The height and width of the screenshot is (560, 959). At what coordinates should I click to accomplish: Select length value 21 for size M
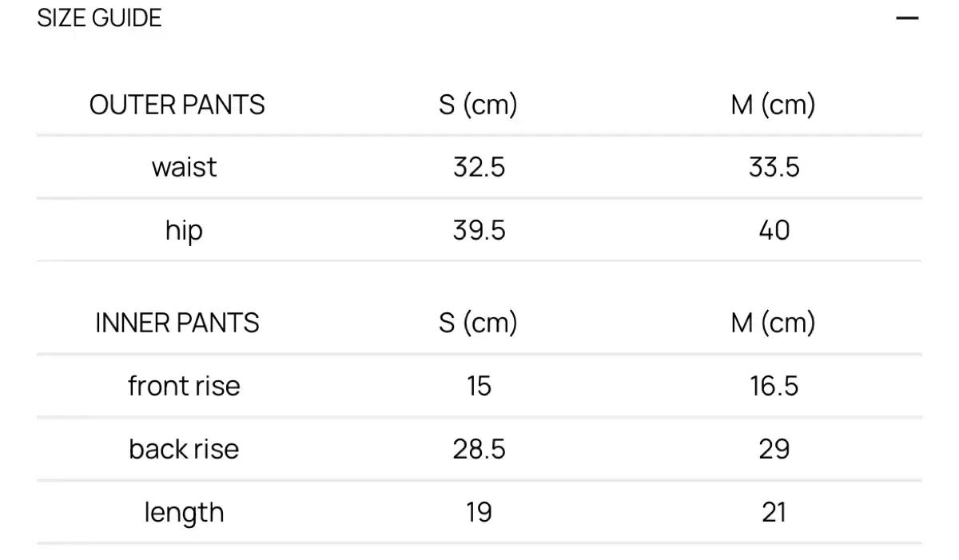(x=774, y=512)
